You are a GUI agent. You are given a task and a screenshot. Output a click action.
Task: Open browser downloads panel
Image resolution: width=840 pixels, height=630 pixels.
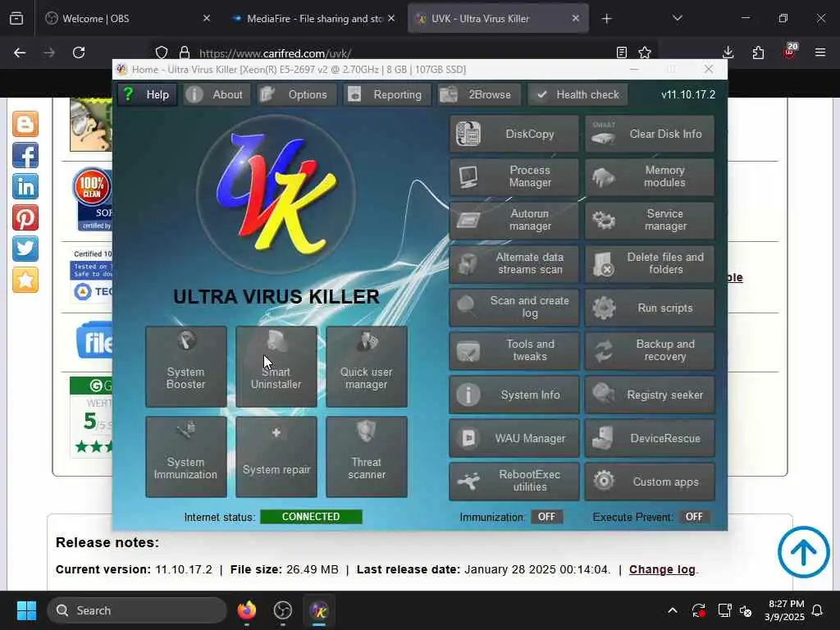[728, 52]
